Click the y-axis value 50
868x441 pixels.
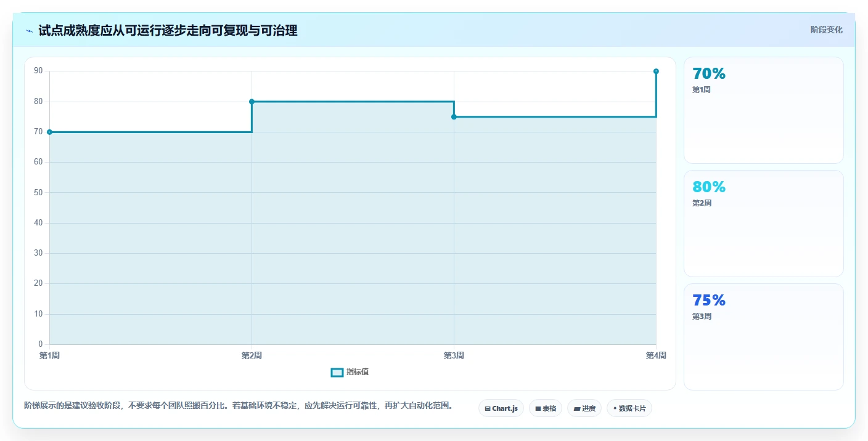[x=38, y=192]
